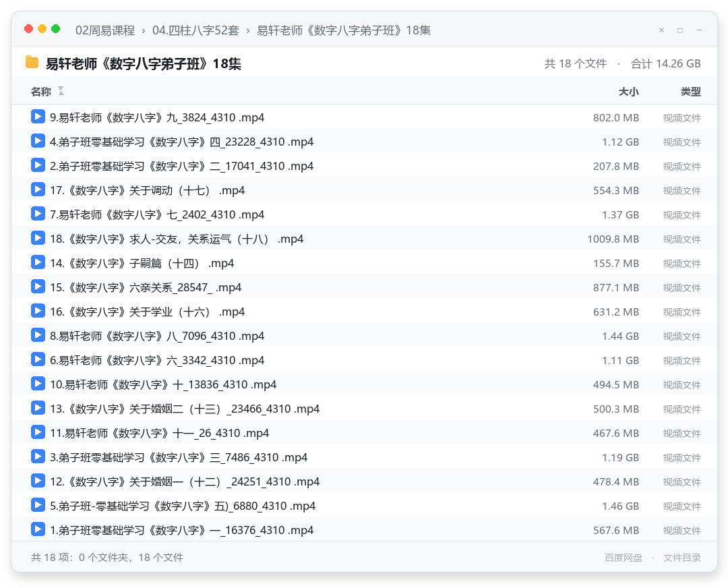Click the 1009.8 MB size value

coord(613,239)
